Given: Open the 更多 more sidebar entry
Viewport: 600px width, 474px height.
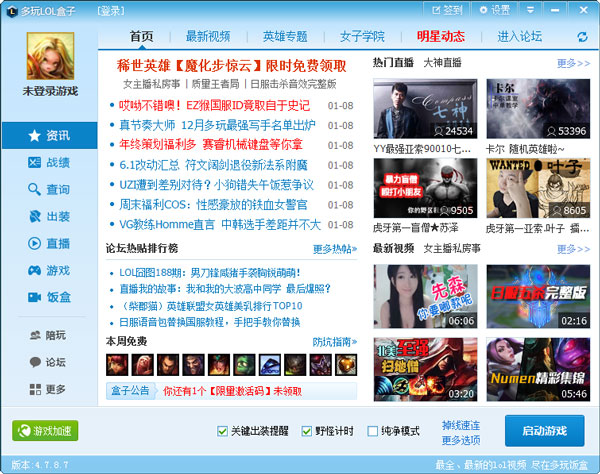Looking at the screenshot, I should pos(48,389).
